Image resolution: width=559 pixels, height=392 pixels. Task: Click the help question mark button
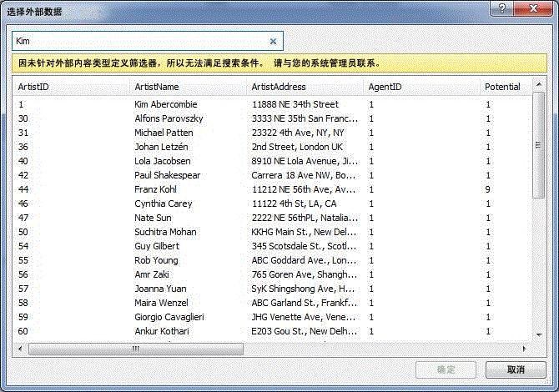[502, 8]
